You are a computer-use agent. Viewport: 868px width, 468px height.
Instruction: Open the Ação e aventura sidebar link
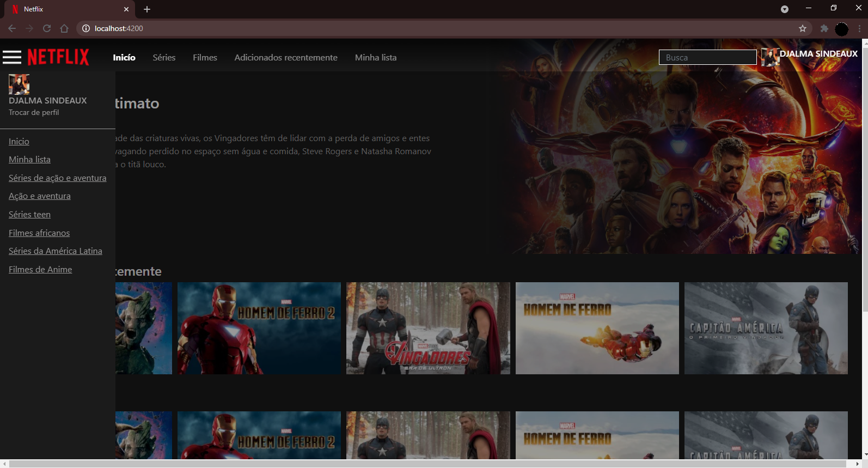tap(40, 196)
